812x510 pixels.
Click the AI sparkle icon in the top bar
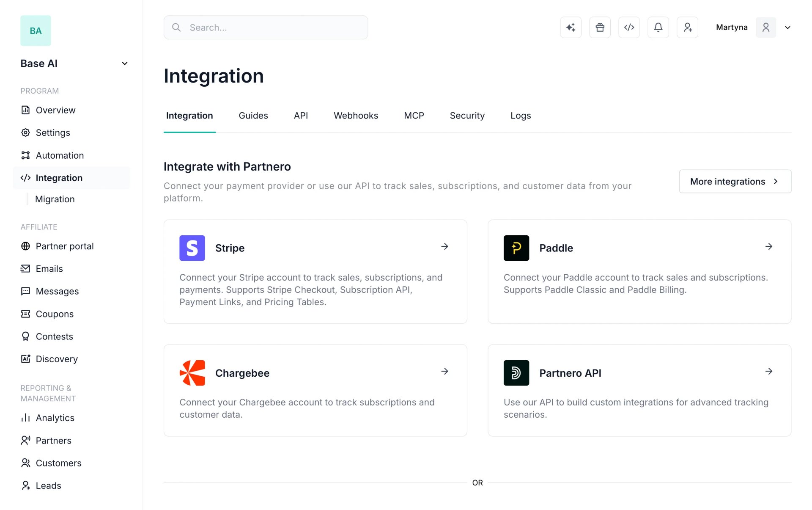[x=571, y=28]
